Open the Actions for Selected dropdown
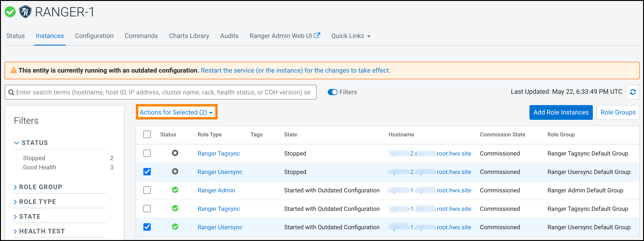This screenshot has height=241, width=644. 177,112
